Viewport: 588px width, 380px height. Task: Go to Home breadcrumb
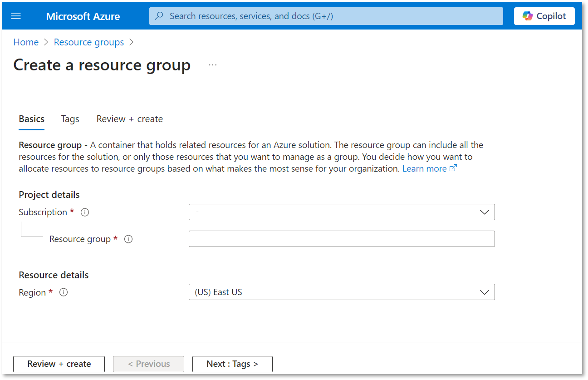(26, 42)
